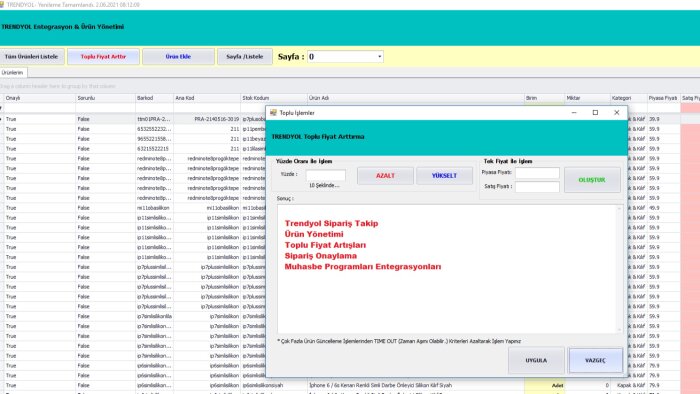Image resolution: width=700 pixels, height=394 pixels.
Task: Click the blue YÜKSELT button
Action: click(444, 176)
